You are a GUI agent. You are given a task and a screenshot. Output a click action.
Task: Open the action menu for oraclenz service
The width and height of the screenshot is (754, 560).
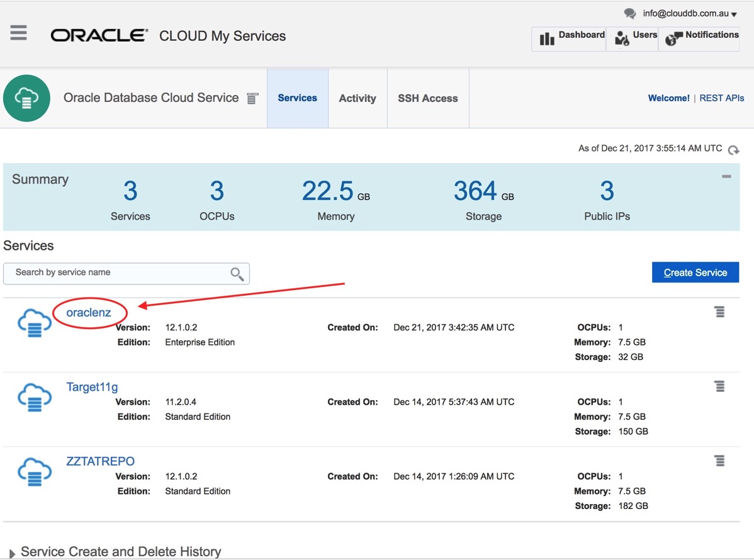719,311
